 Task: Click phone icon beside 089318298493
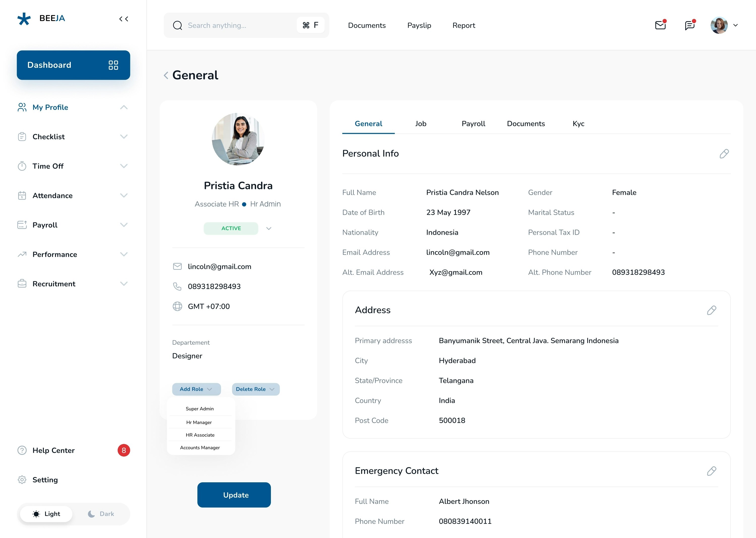tap(177, 287)
